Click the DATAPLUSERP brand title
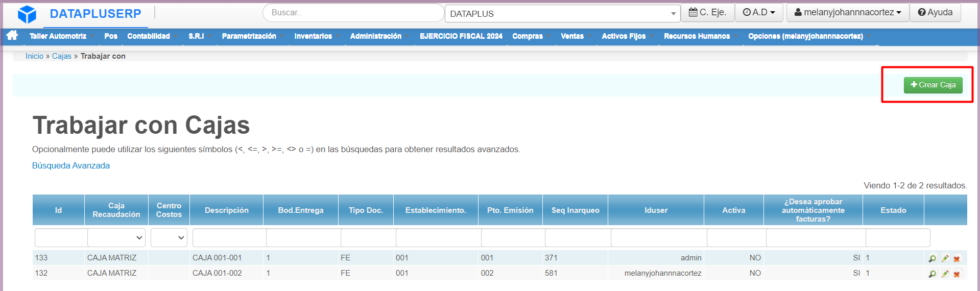This screenshot has height=291, width=980. [95, 14]
